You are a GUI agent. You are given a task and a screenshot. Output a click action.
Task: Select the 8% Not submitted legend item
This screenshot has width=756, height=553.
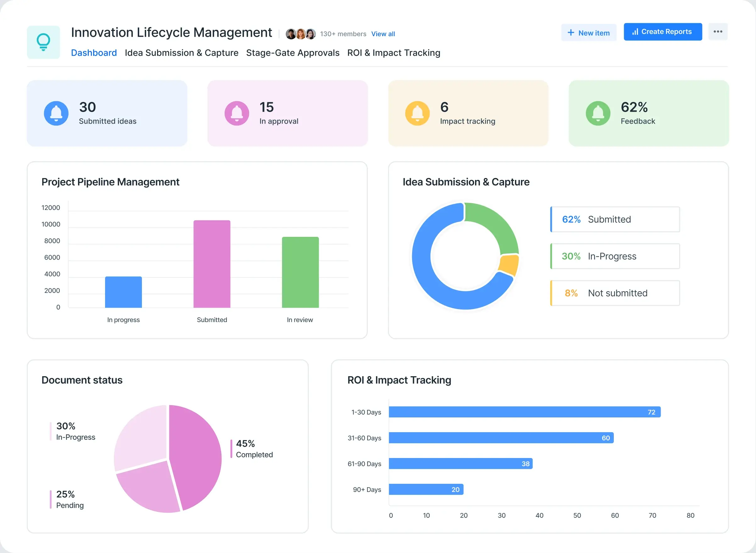tap(615, 293)
